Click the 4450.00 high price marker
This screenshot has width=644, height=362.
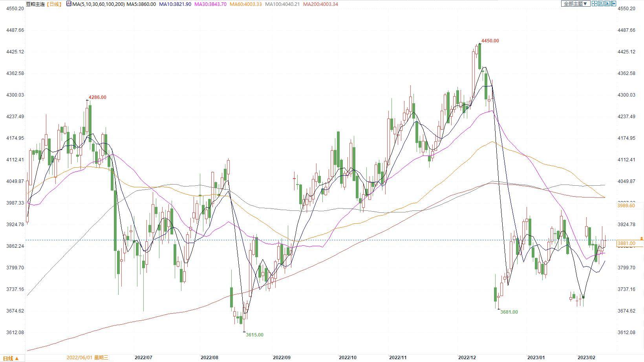(490, 41)
